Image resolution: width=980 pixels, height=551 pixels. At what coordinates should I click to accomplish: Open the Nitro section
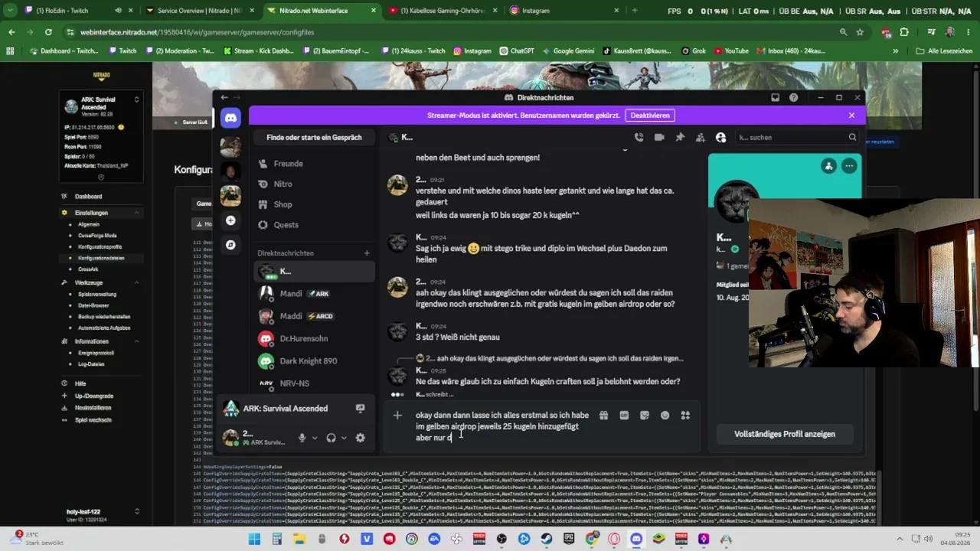(314, 184)
